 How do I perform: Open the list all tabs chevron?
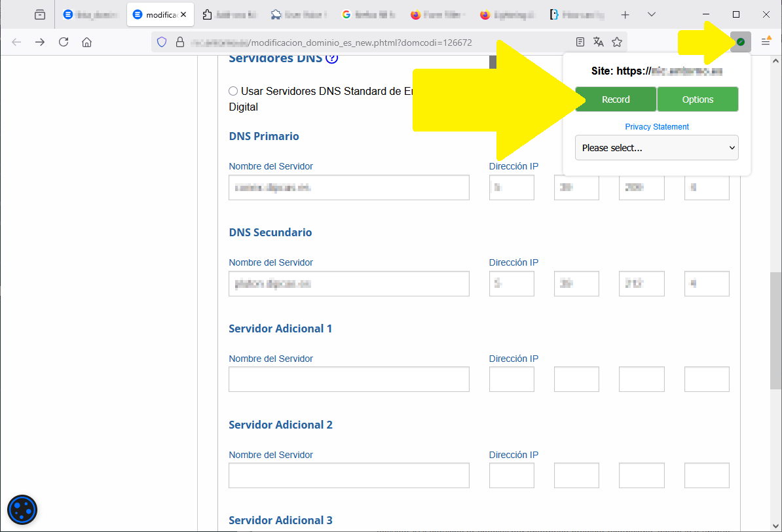click(x=651, y=14)
